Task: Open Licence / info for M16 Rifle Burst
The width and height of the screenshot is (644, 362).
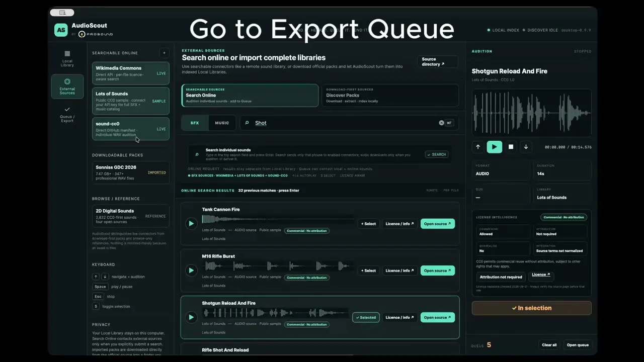Action: [x=399, y=270]
